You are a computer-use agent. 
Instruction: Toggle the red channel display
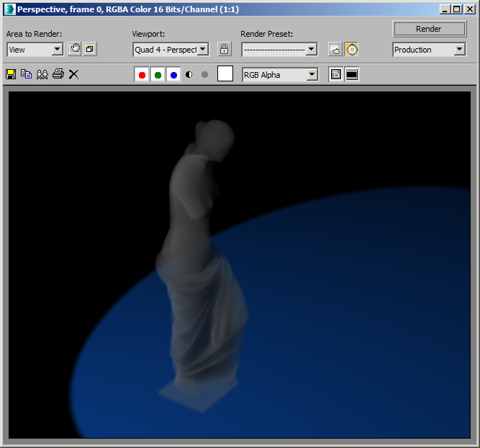(142, 74)
